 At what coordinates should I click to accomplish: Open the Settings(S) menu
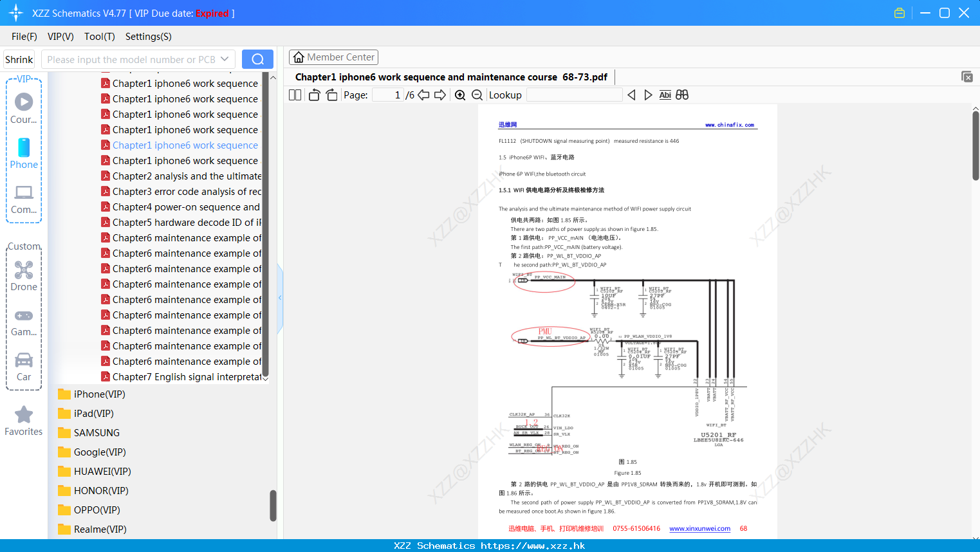[149, 37]
